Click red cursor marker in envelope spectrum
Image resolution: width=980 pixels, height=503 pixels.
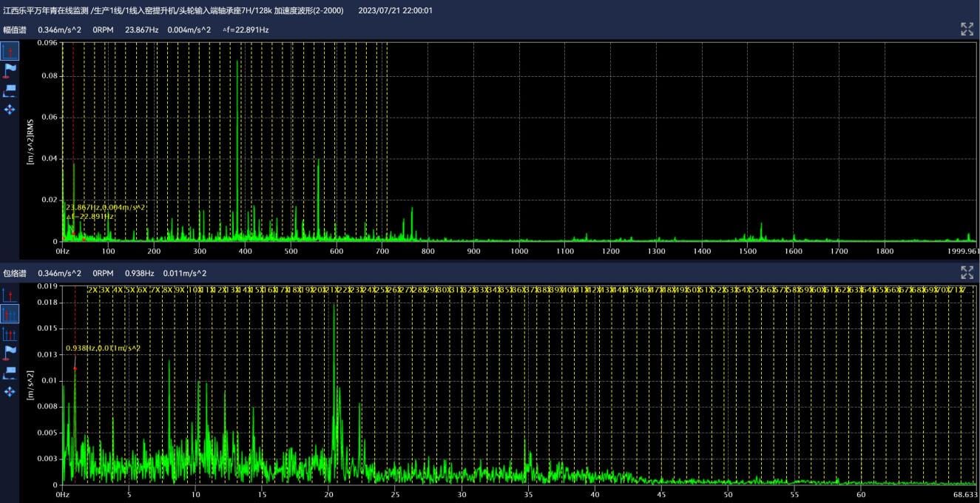(75, 368)
